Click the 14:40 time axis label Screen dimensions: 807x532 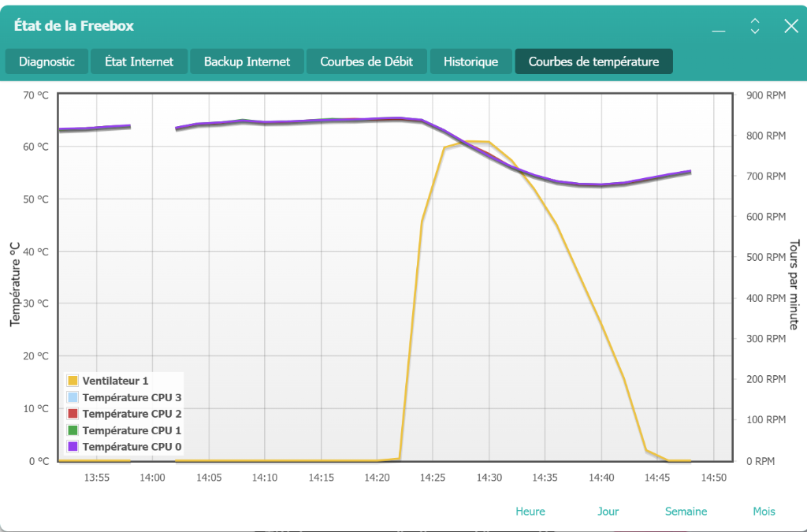pyautogui.click(x=601, y=478)
